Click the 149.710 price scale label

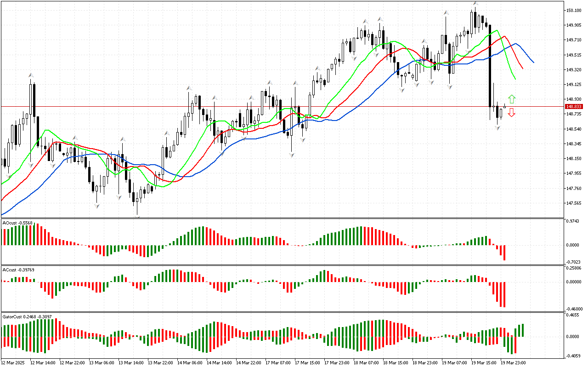point(573,40)
